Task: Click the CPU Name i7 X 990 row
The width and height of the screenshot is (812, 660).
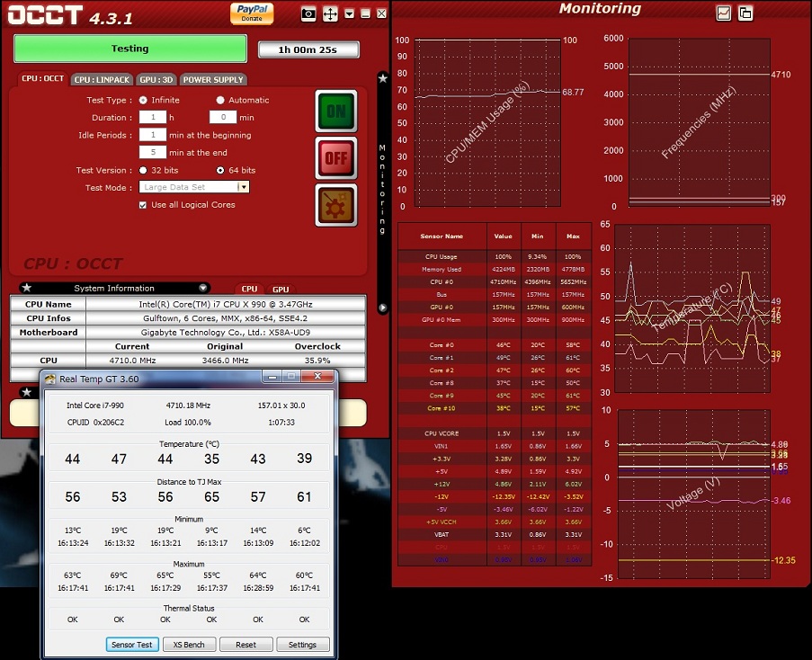Action: [189, 305]
